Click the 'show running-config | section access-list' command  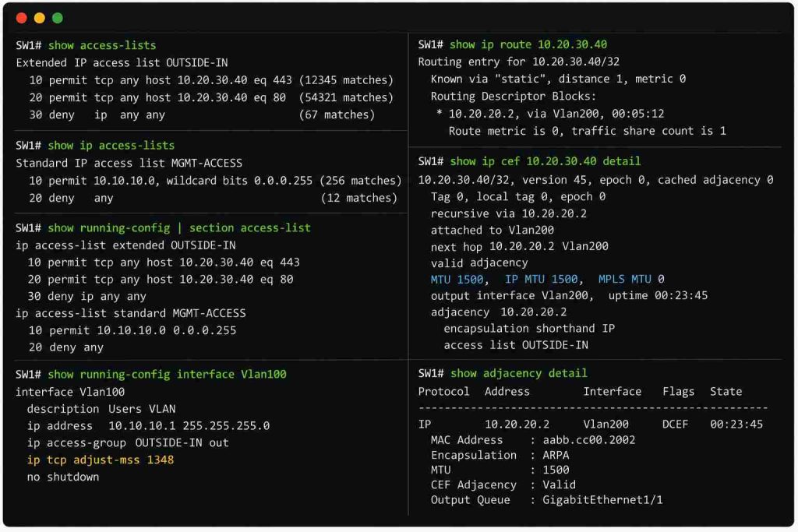tap(179, 228)
